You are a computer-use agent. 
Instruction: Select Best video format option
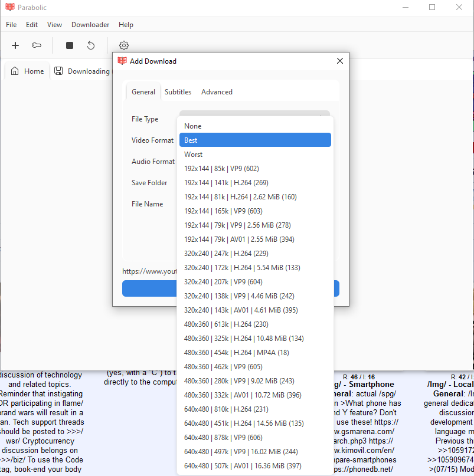point(255,140)
